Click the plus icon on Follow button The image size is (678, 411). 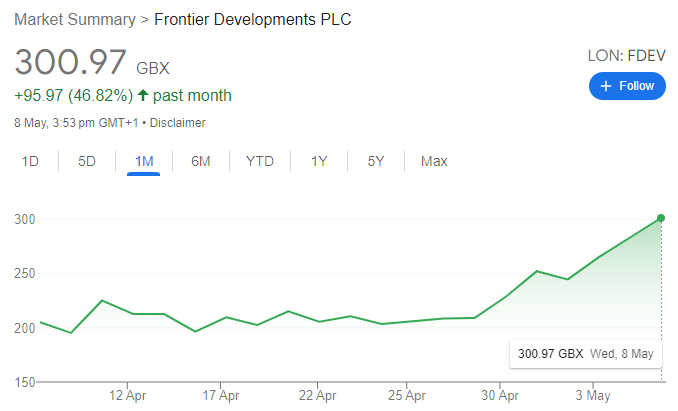tap(606, 86)
